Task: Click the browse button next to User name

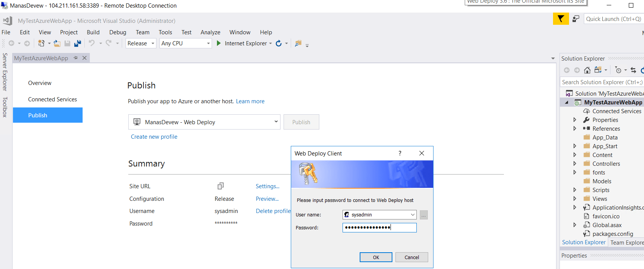Action: point(424,215)
